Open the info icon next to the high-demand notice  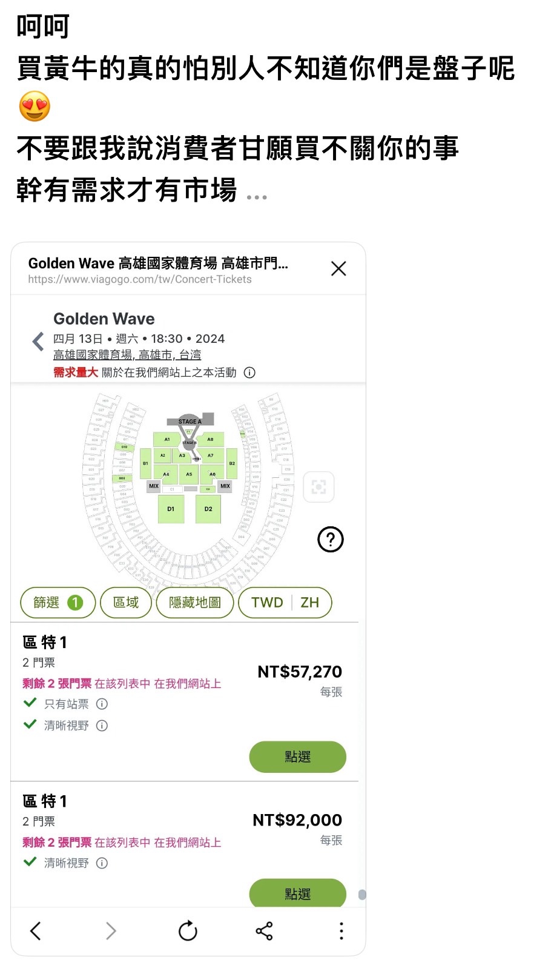pyautogui.click(x=249, y=372)
